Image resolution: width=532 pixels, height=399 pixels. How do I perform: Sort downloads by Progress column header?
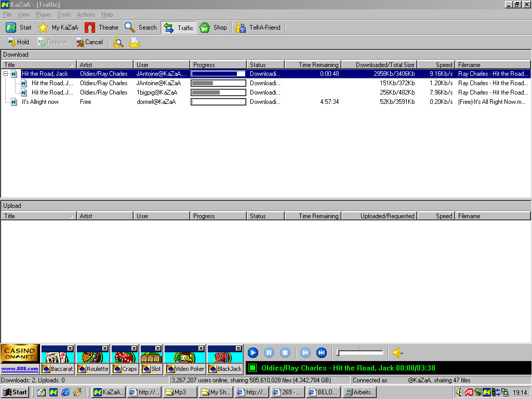click(219, 65)
